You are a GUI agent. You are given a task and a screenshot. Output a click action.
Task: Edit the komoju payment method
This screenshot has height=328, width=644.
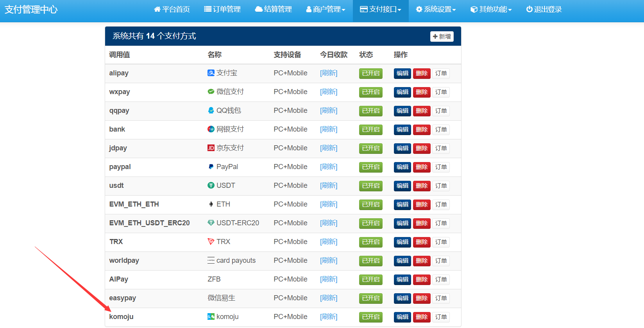(402, 317)
